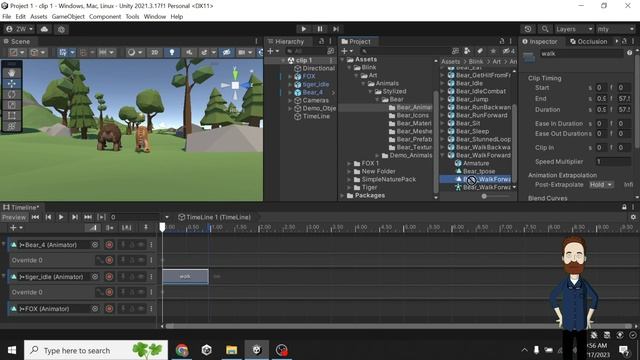Click editor Play button
The width and height of the screenshot is (640, 360).
(x=303, y=29)
